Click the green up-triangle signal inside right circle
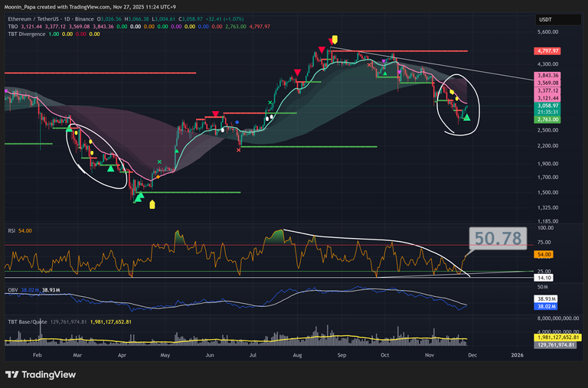This screenshot has width=588, height=388. tap(466, 119)
